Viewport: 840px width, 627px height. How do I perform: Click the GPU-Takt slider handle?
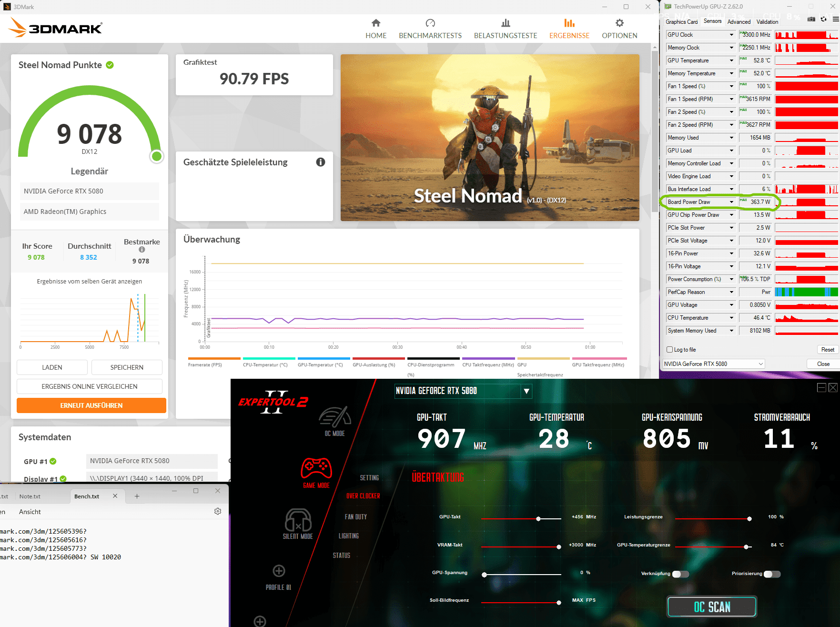(x=538, y=518)
